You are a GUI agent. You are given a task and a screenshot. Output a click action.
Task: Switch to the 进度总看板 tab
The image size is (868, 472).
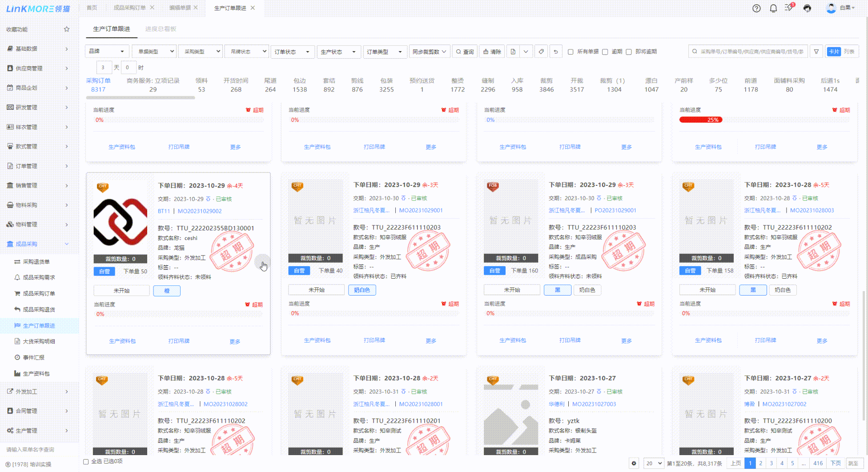pyautogui.click(x=161, y=29)
